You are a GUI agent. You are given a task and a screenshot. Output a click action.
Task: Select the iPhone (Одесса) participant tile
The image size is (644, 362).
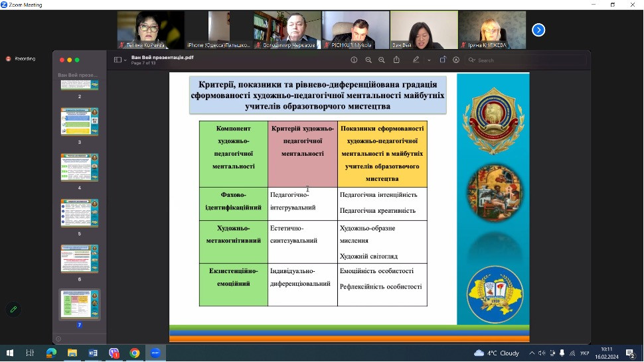218,30
